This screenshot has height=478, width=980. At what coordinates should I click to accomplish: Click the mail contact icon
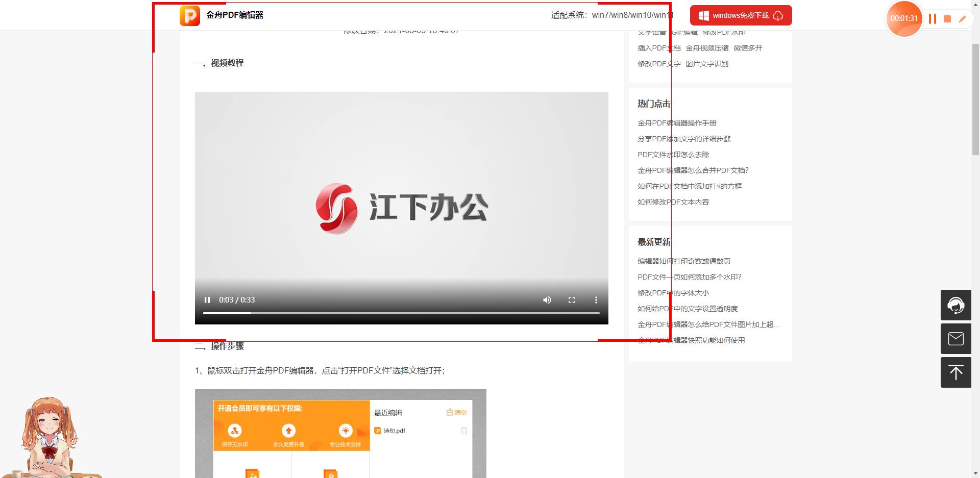(955, 338)
